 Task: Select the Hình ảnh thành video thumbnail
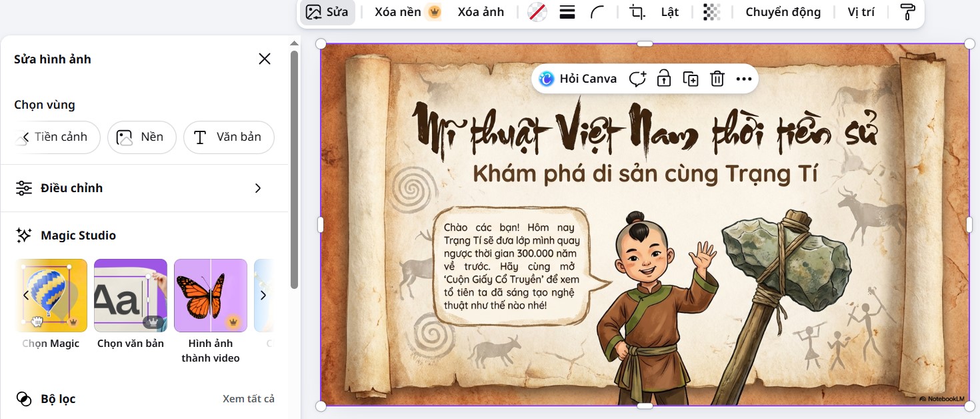[x=211, y=295]
